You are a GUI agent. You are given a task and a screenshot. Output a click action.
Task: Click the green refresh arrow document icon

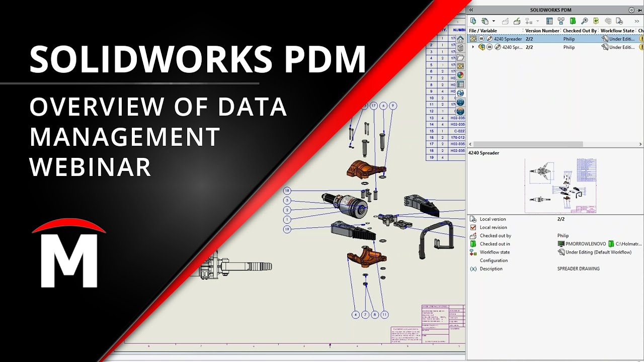pyautogui.click(x=596, y=21)
